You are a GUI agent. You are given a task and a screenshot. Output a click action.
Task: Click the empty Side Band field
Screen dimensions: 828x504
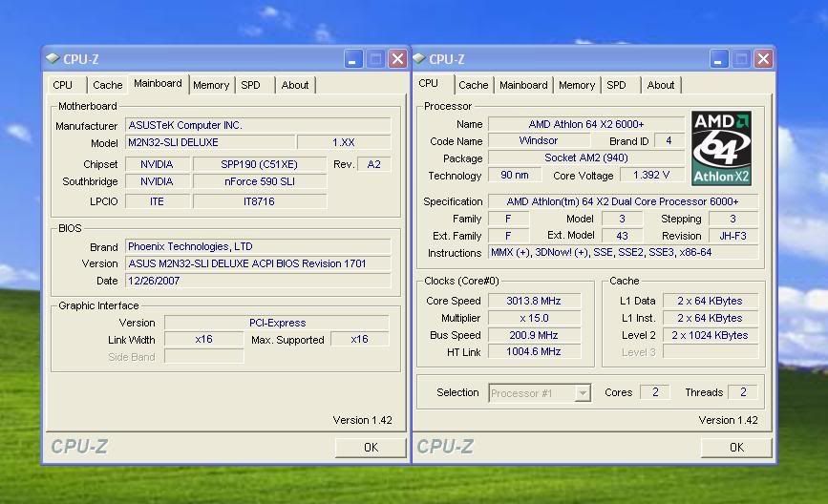pos(203,356)
